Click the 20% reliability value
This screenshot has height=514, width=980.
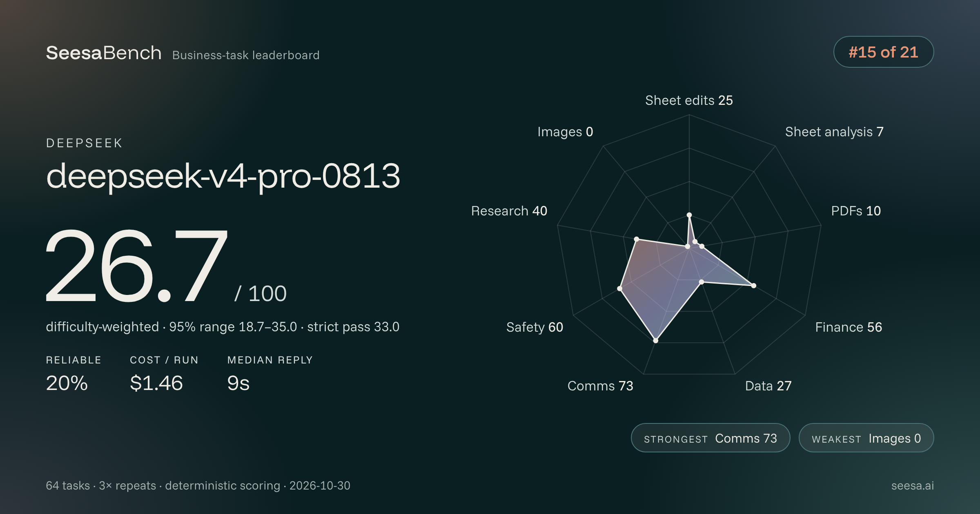(x=67, y=383)
